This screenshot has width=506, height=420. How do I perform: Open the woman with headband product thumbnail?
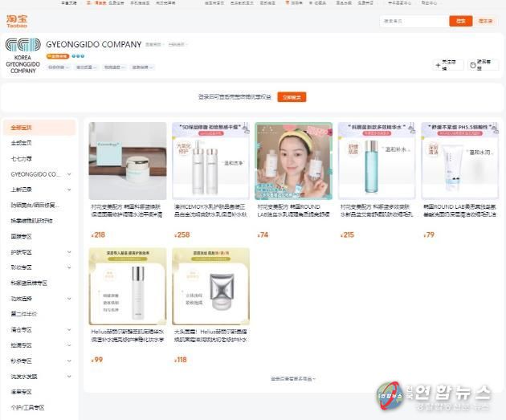(294, 161)
